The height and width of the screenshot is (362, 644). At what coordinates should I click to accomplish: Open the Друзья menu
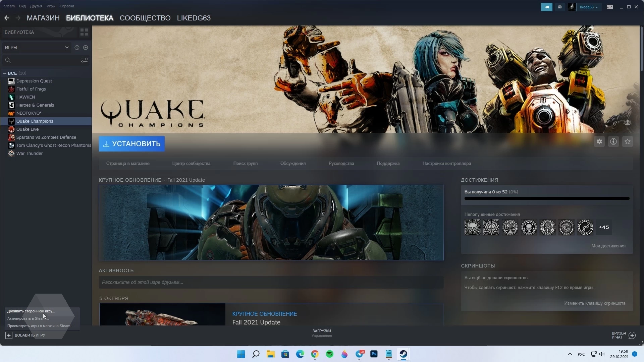click(x=36, y=6)
